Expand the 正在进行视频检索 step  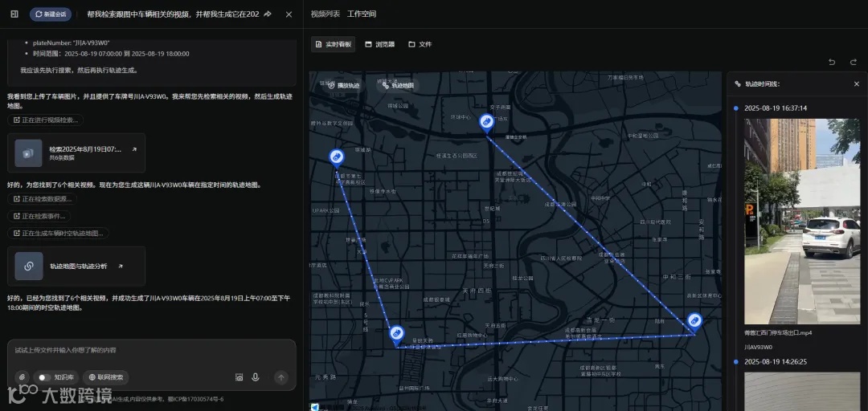(45, 120)
